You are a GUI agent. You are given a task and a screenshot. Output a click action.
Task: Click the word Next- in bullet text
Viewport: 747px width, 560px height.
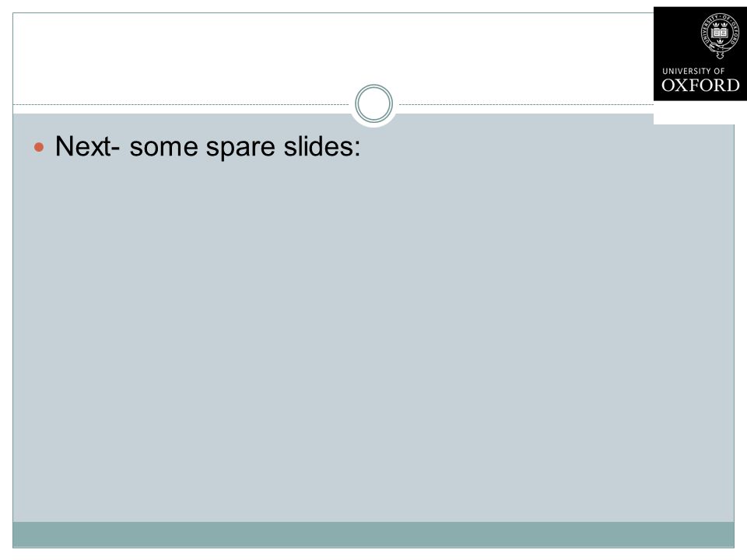point(88,146)
